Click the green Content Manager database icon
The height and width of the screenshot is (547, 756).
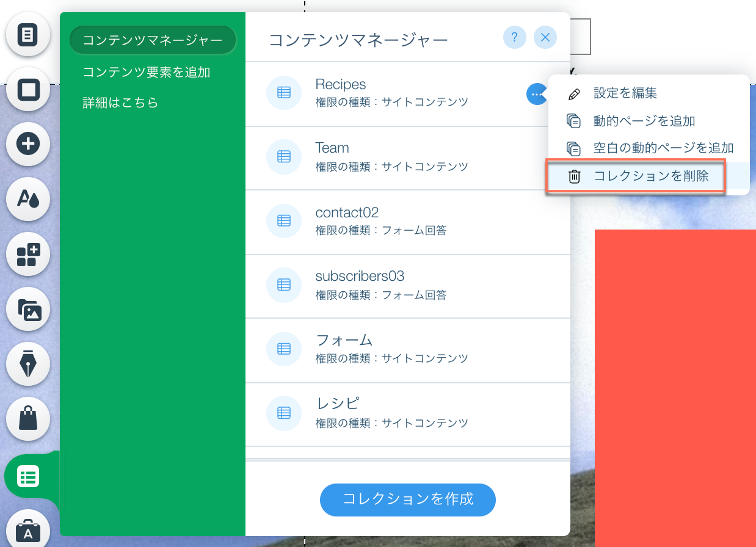click(x=28, y=476)
